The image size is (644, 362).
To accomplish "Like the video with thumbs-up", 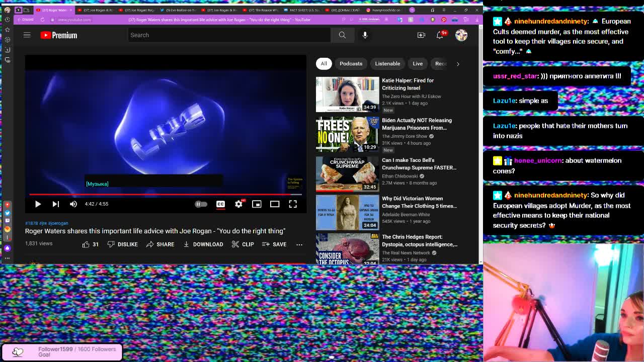I will pyautogui.click(x=91, y=244).
